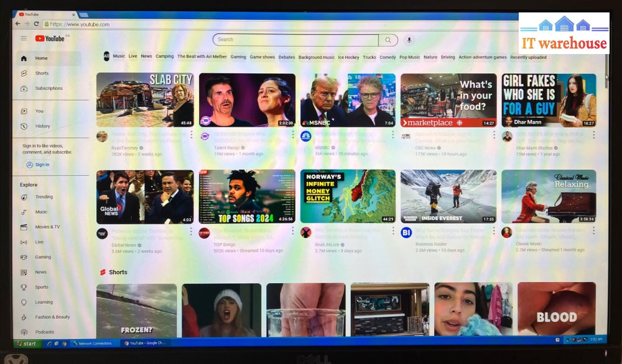The image size is (622, 364).
Task: Select the Live filter chip
Action: pos(133,57)
